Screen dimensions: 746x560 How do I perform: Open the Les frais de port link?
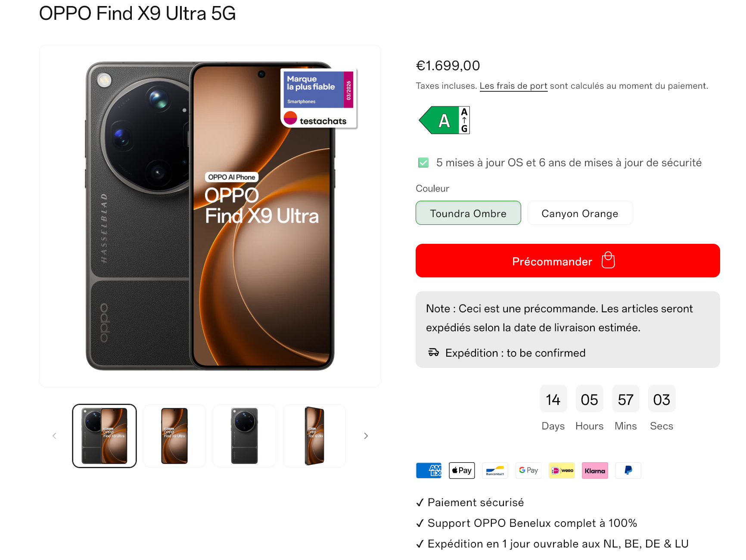[513, 86]
